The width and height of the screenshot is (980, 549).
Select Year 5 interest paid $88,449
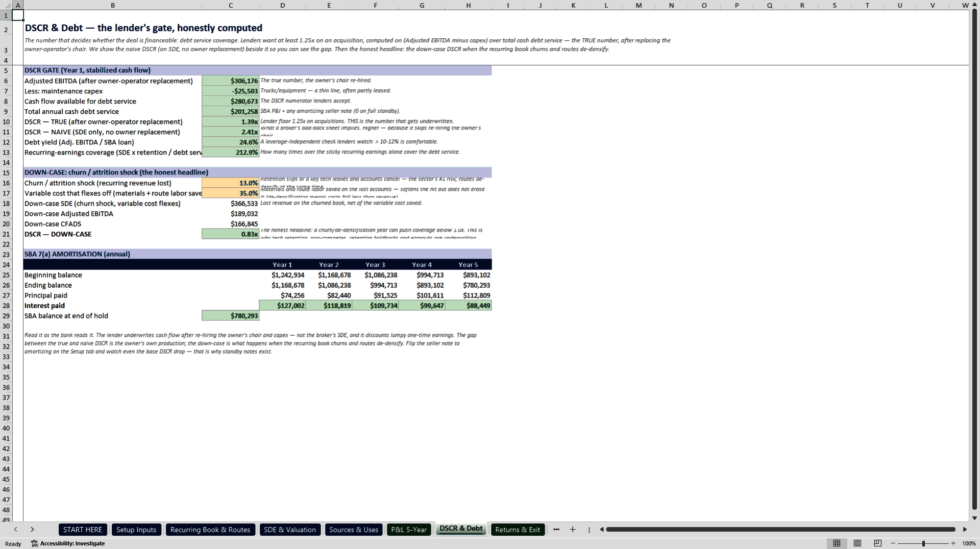point(469,306)
